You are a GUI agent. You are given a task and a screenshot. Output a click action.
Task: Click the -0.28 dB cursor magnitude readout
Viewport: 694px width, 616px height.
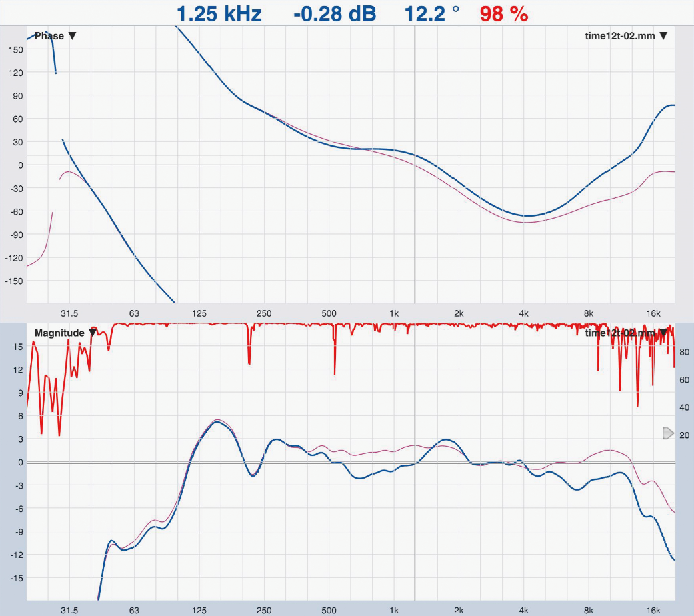335,14
